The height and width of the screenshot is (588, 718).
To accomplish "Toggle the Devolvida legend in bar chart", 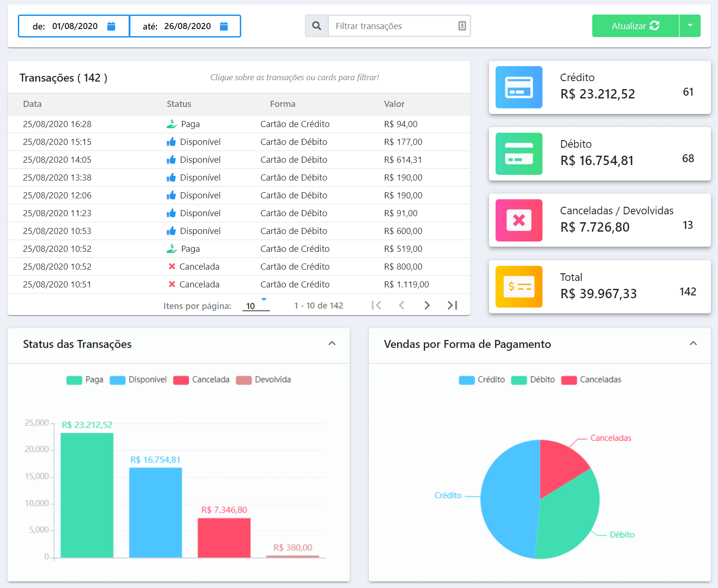I will click(263, 380).
